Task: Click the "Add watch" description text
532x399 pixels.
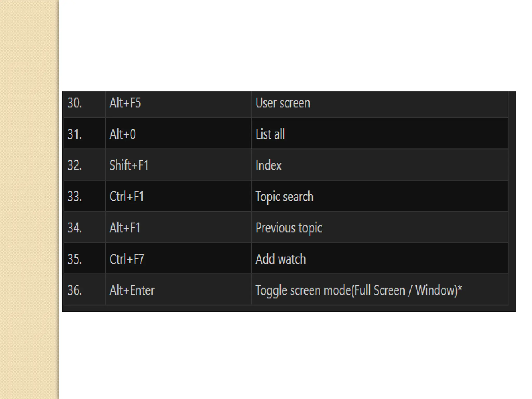Action: pos(281,259)
